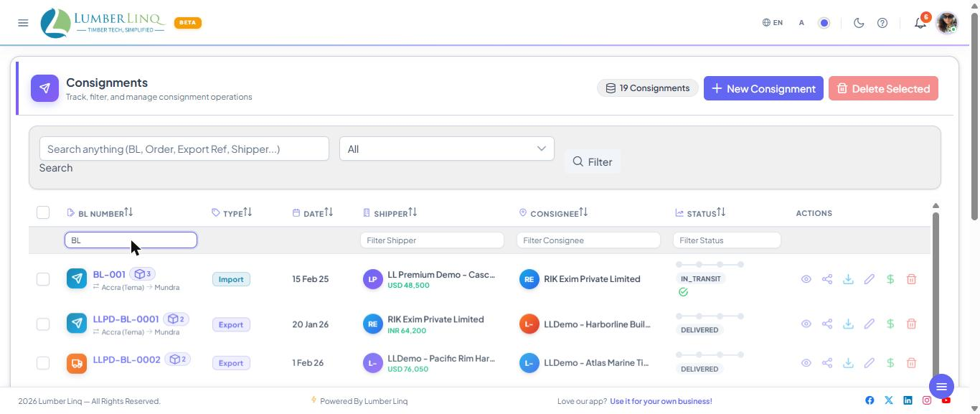Delete BL-001 with trash icon
The width and height of the screenshot is (980, 414).
(911, 279)
